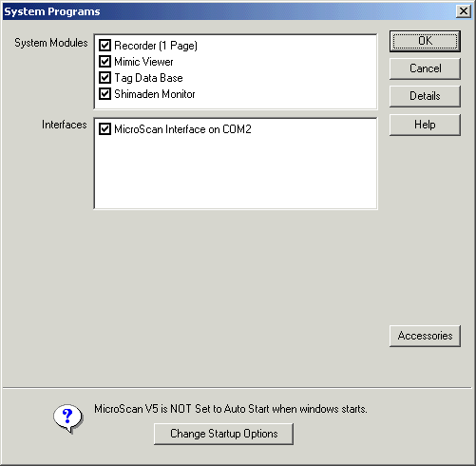Viewport: 476px width, 466px height.
Task: Toggle the Mimic Viewer checkbox
Action: pyautogui.click(x=105, y=62)
